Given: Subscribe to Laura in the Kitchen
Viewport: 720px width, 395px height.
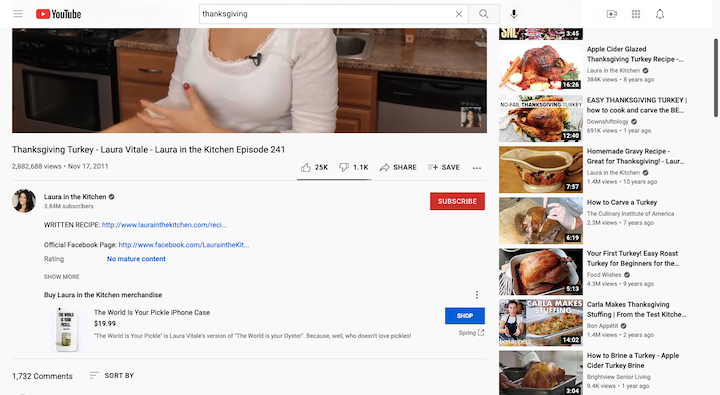Looking at the screenshot, I should point(457,201).
